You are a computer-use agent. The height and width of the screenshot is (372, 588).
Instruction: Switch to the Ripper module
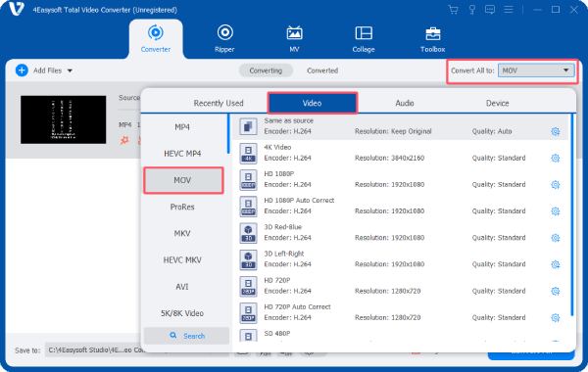point(224,39)
